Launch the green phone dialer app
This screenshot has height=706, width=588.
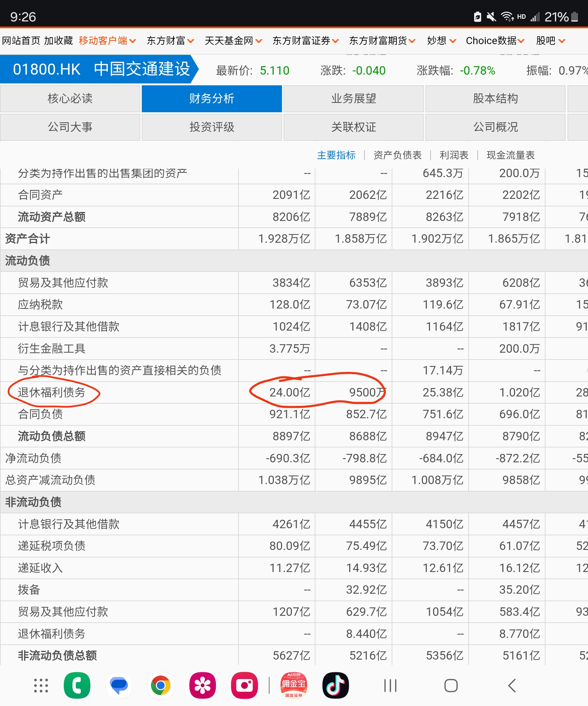[x=77, y=686]
